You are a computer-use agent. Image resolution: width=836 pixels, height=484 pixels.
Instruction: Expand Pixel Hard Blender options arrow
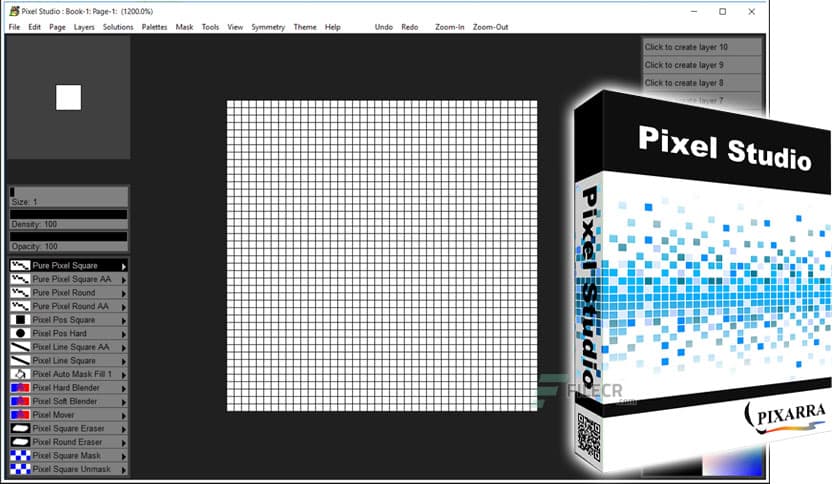click(x=124, y=388)
